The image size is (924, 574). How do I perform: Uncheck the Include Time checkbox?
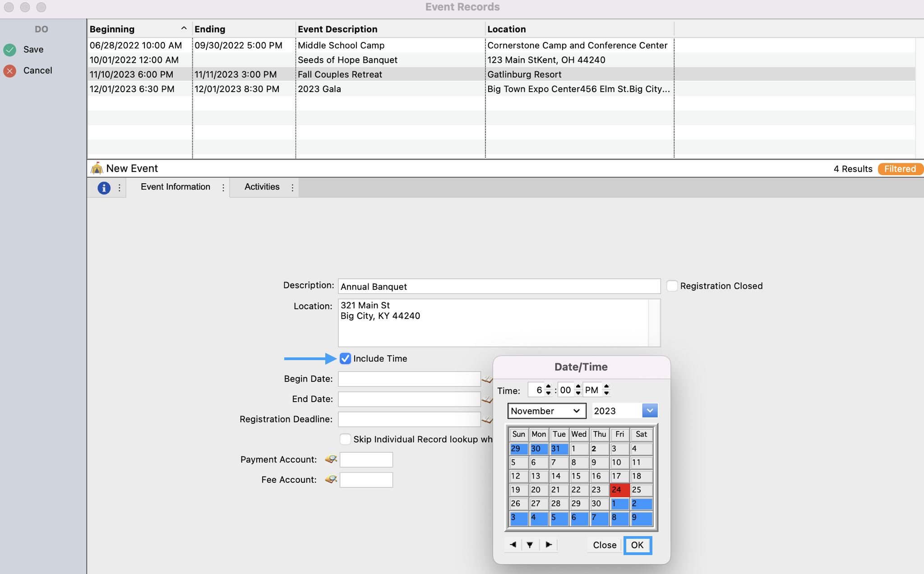click(345, 359)
